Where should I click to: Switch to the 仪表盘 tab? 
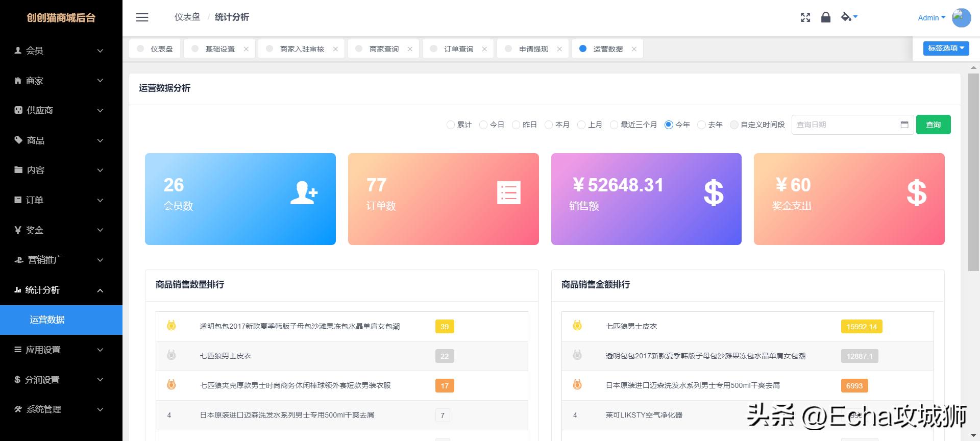pos(155,48)
